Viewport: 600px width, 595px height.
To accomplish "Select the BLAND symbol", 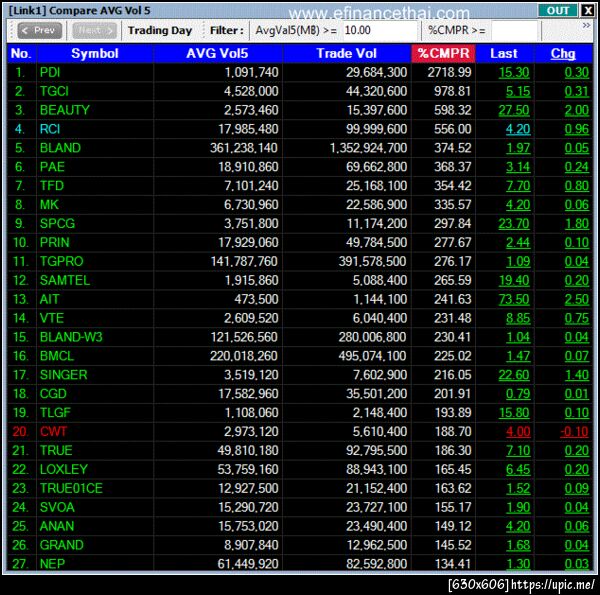I will (60, 148).
